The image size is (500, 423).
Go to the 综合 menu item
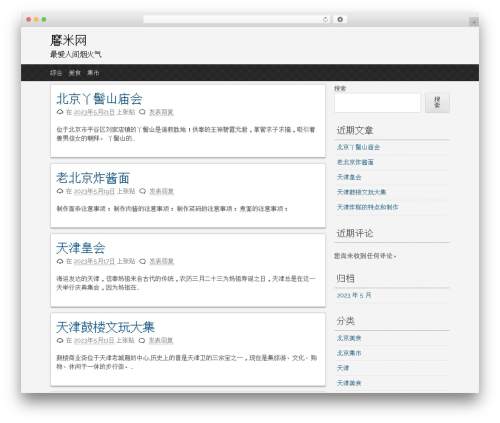point(56,73)
